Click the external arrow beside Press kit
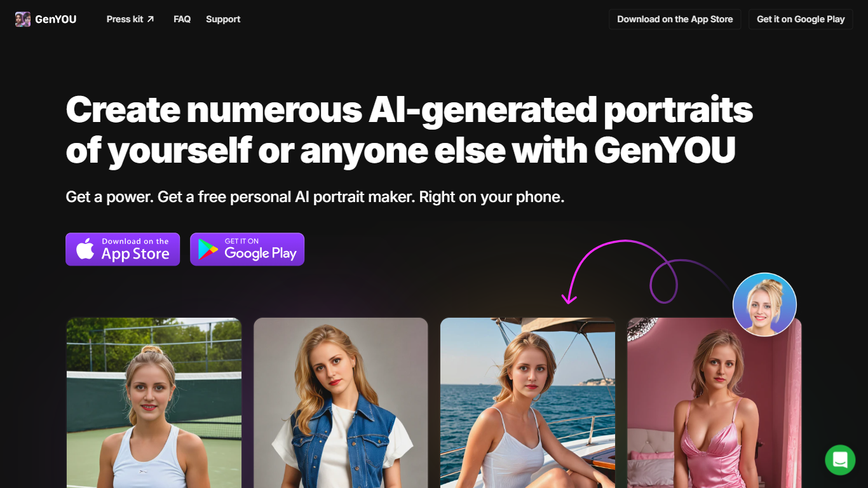This screenshot has height=488, width=868. click(151, 19)
